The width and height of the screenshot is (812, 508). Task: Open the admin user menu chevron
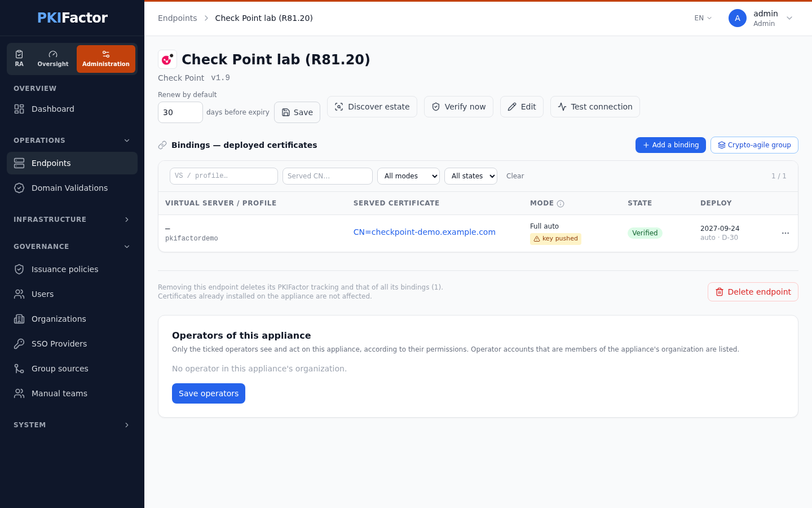point(789,18)
